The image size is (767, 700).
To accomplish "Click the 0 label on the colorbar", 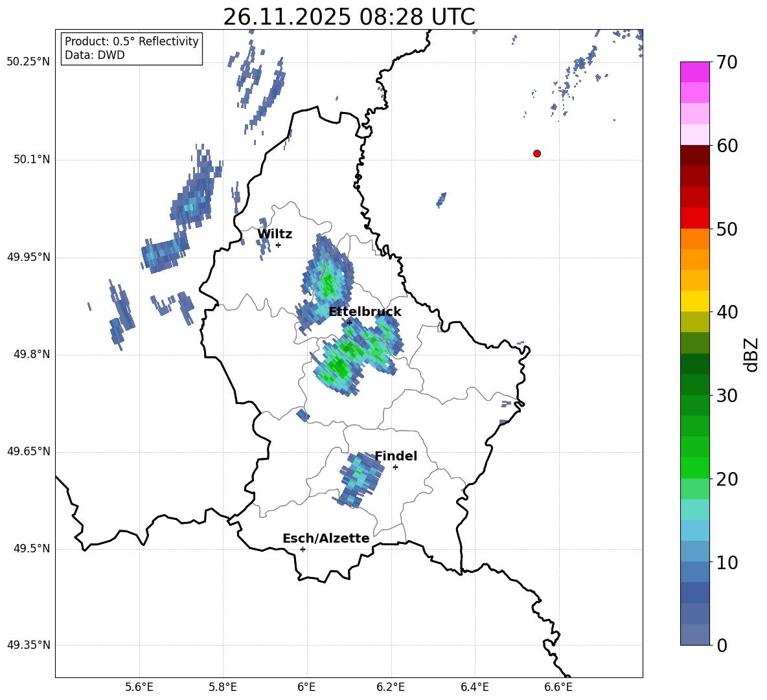I will [x=722, y=645].
